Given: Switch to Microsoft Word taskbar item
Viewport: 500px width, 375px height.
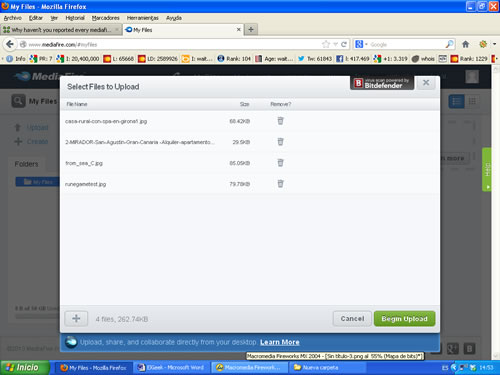Looking at the screenshot, I should (x=172, y=368).
